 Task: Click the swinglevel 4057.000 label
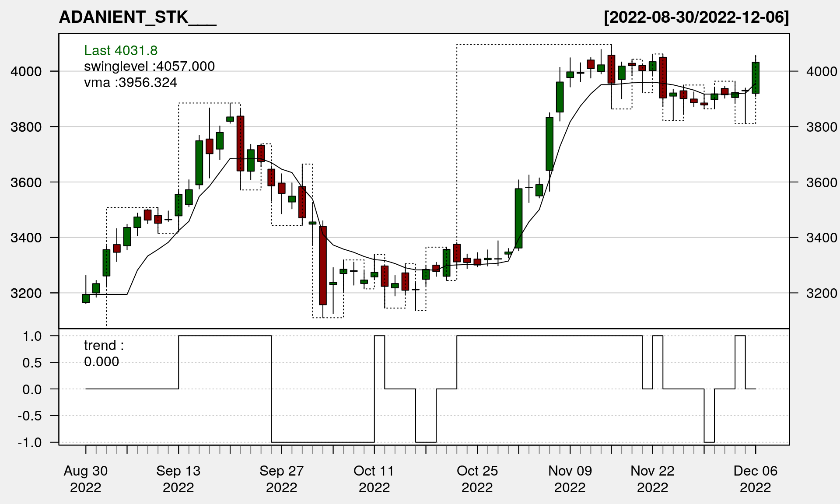coord(149,66)
